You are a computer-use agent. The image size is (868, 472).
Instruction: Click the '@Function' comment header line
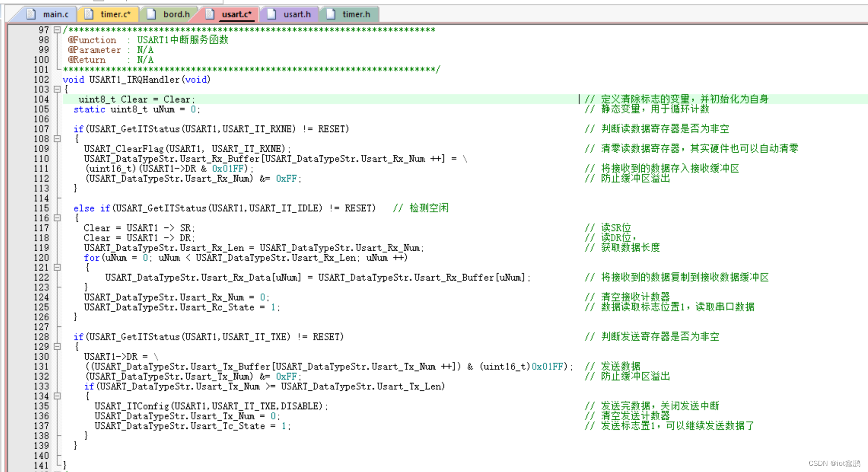tap(148, 40)
